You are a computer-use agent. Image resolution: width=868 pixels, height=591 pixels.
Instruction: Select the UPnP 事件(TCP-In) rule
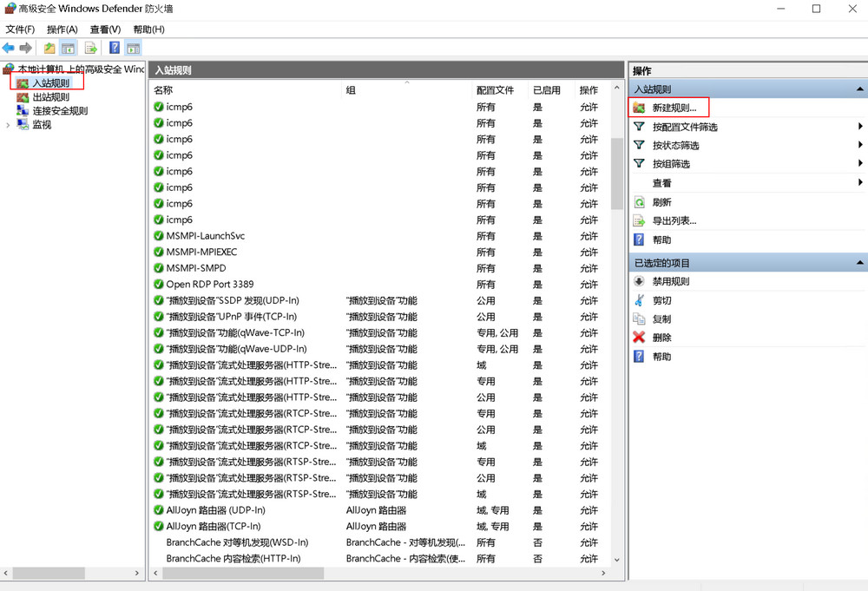(x=232, y=317)
